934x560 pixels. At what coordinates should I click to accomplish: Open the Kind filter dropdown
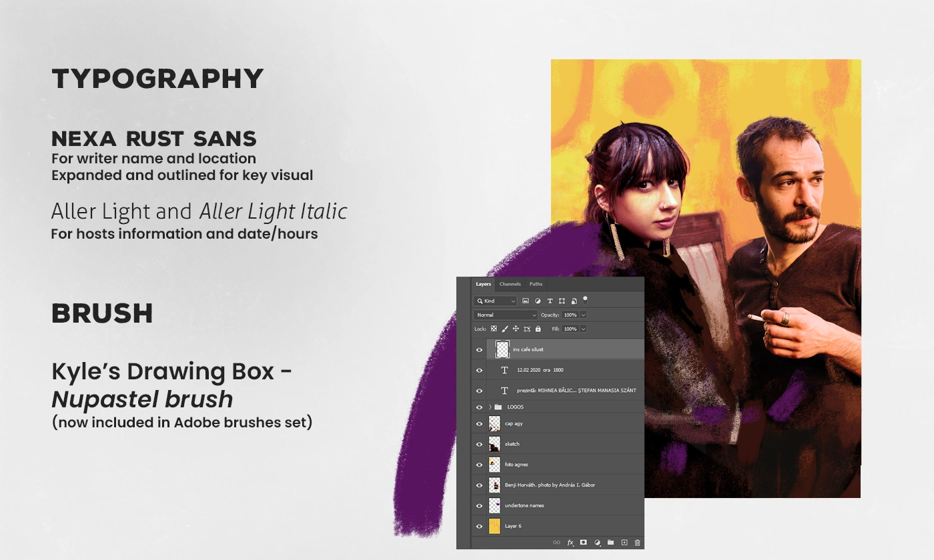click(x=495, y=301)
